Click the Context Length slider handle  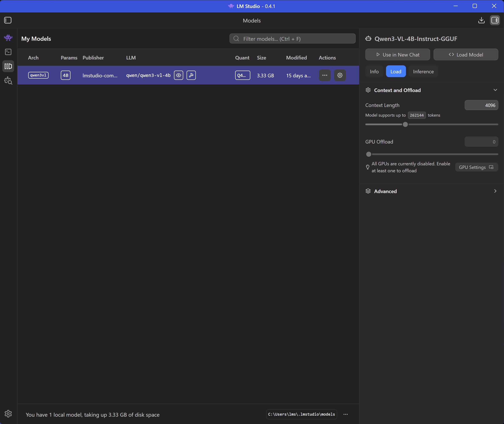405,125
